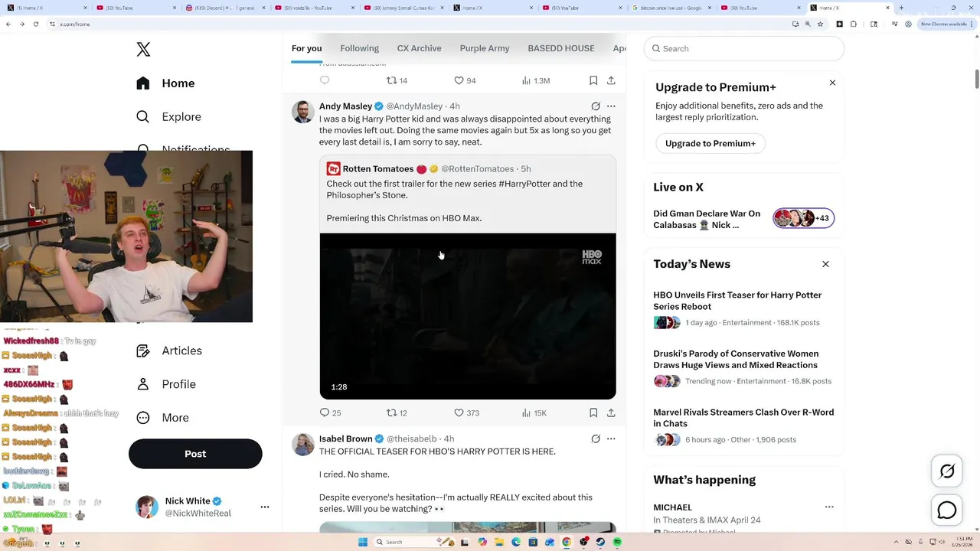Open the CX Archive tab

(x=419, y=48)
